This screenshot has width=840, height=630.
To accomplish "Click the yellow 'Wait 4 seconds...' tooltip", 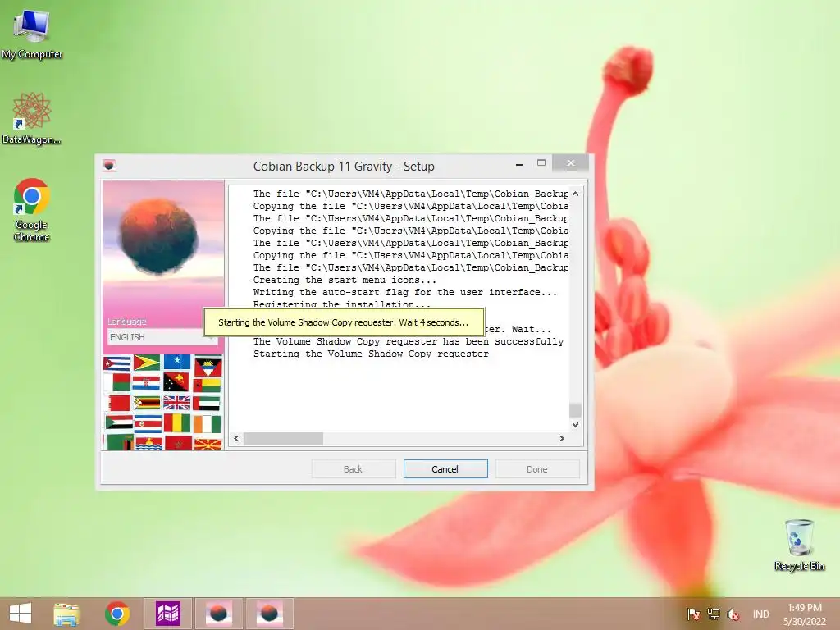I will (x=344, y=322).
